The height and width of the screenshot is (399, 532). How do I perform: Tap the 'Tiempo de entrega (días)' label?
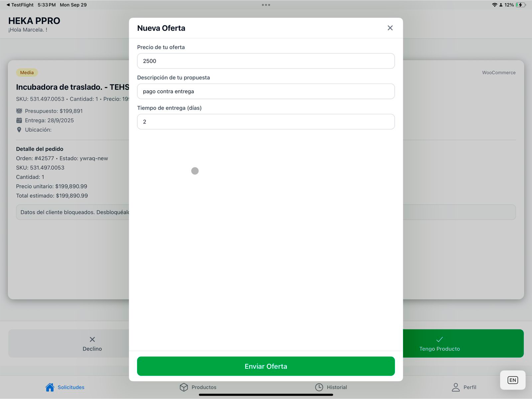(169, 108)
